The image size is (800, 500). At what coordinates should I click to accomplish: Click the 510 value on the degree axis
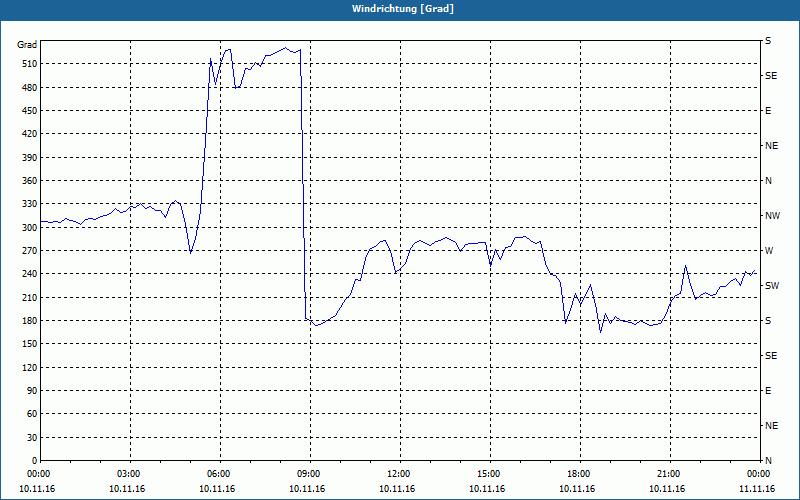(30, 64)
